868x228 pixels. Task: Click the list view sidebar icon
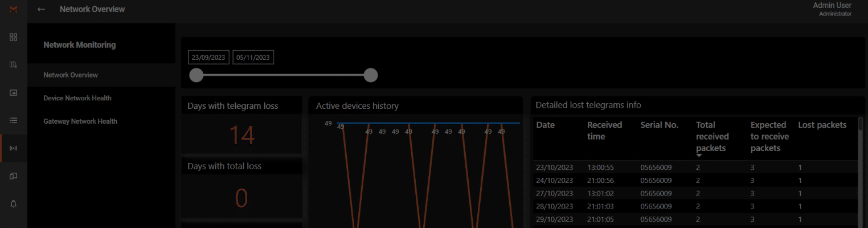[x=14, y=120]
